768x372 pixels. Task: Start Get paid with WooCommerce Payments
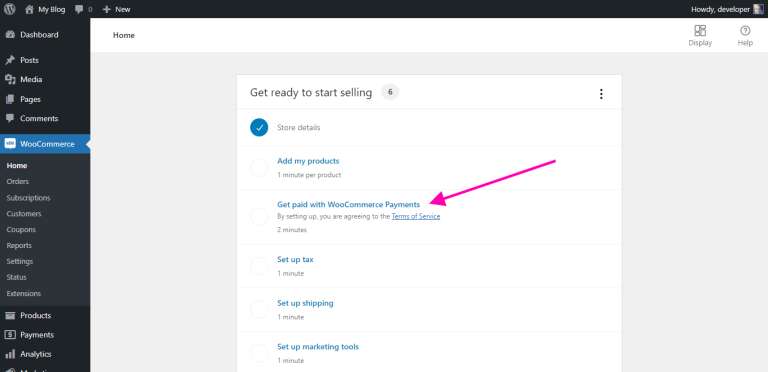click(x=349, y=205)
